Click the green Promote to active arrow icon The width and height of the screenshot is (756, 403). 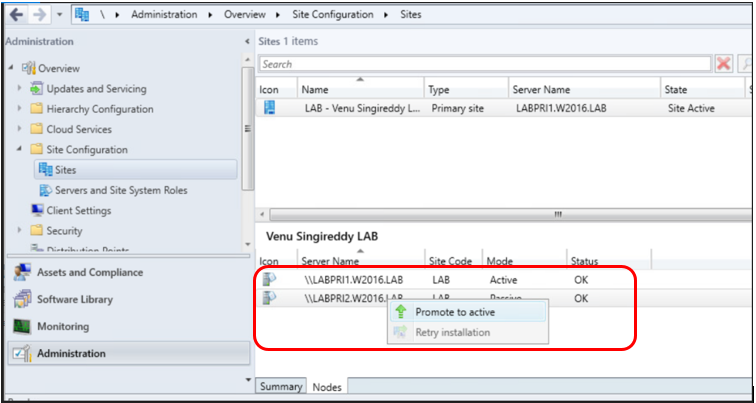click(x=400, y=312)
